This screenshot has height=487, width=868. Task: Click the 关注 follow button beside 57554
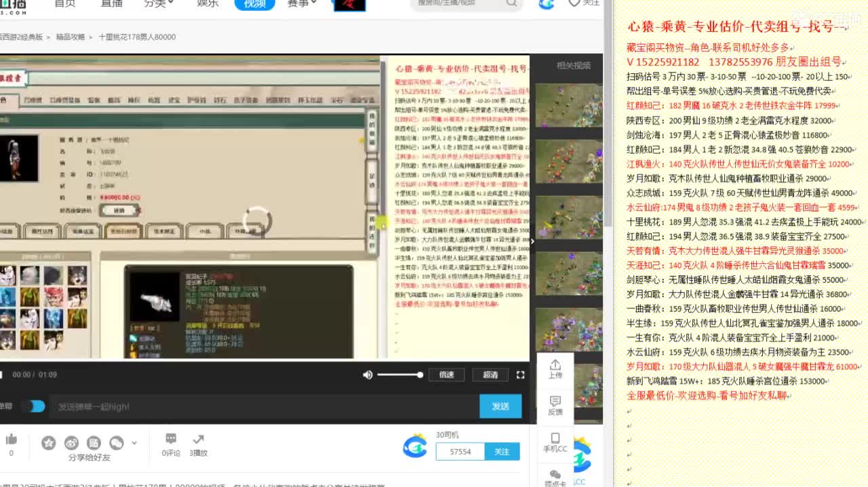pyautogui.click(x=502, y=452)
